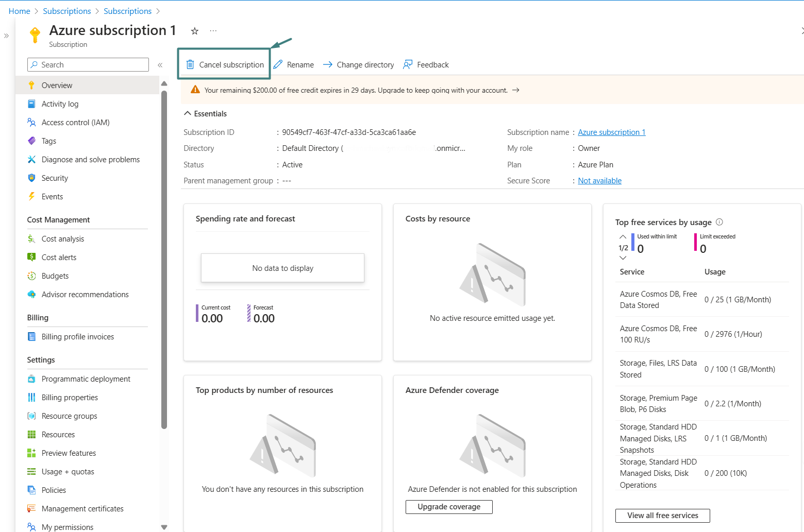
Task: Click the Cost alerts icon
Action: coord(31,257)
